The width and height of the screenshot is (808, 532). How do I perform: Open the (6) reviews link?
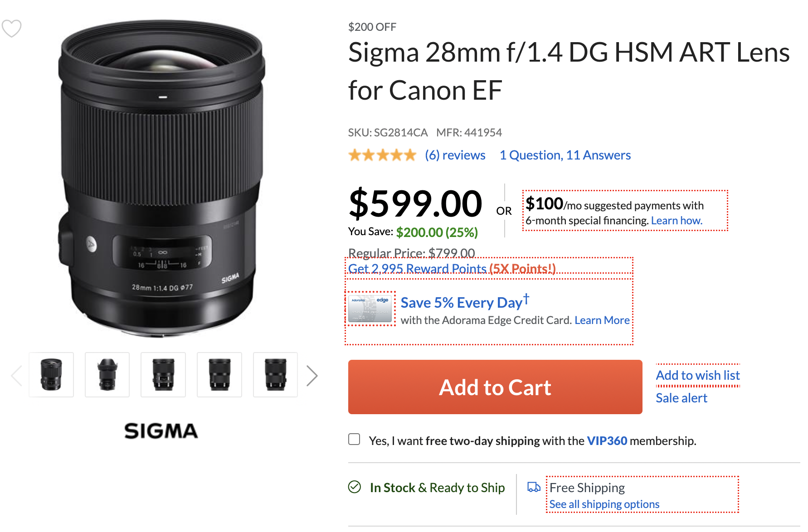tap(455, 155)
